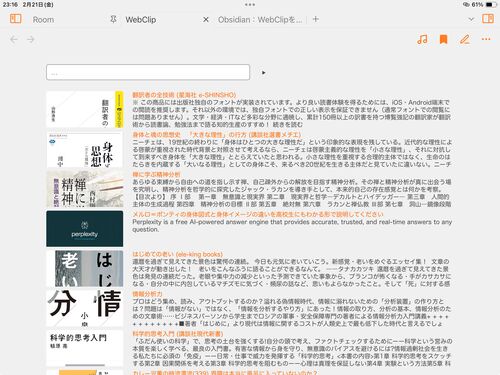Screen dimensions: 500x375
Task: Open the 身体と魂の思想史 cover thumbnail
Action: pyautogui.click(x=85, y=149)
